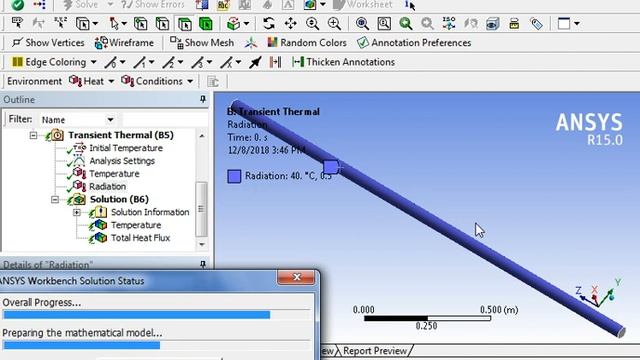640x360 pixels.
Task: Click the Outline scrollbar down arrow
Action: point(201,244)
